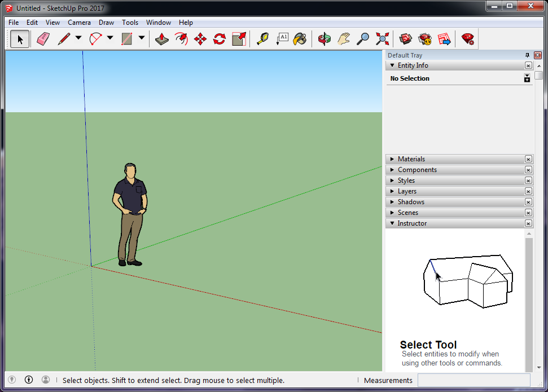Screen dimensions: 548x392
Task: Toggle the Default Tray auto-hide pin
Action: coord(527,55)
